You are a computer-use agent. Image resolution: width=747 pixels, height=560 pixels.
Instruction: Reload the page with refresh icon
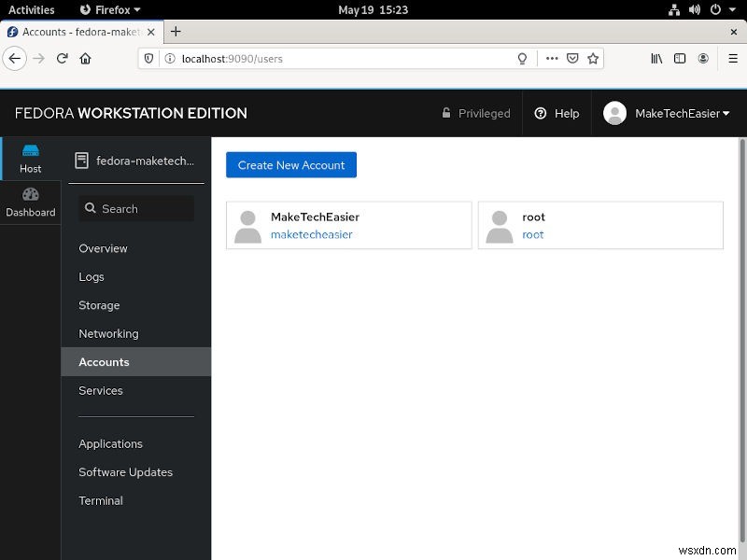point(62,59)
